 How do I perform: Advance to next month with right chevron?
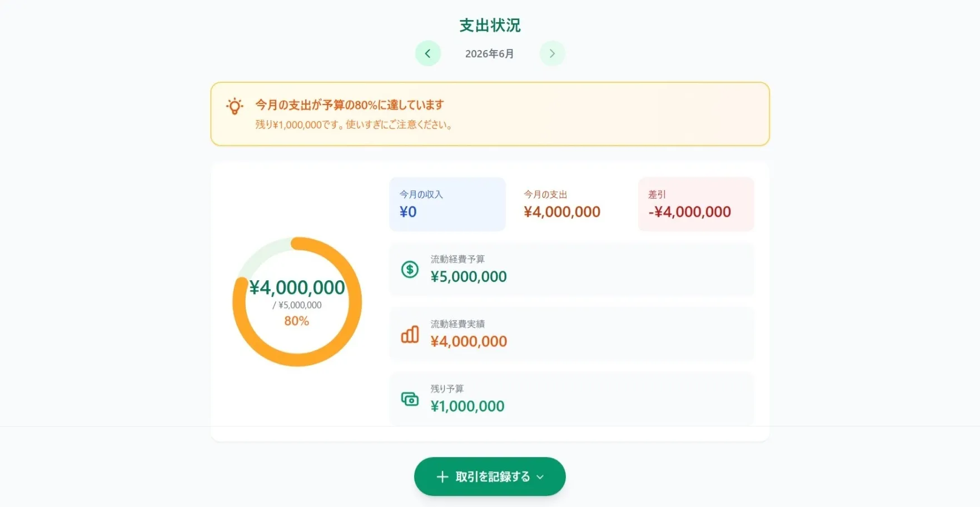tap(552, 53)
